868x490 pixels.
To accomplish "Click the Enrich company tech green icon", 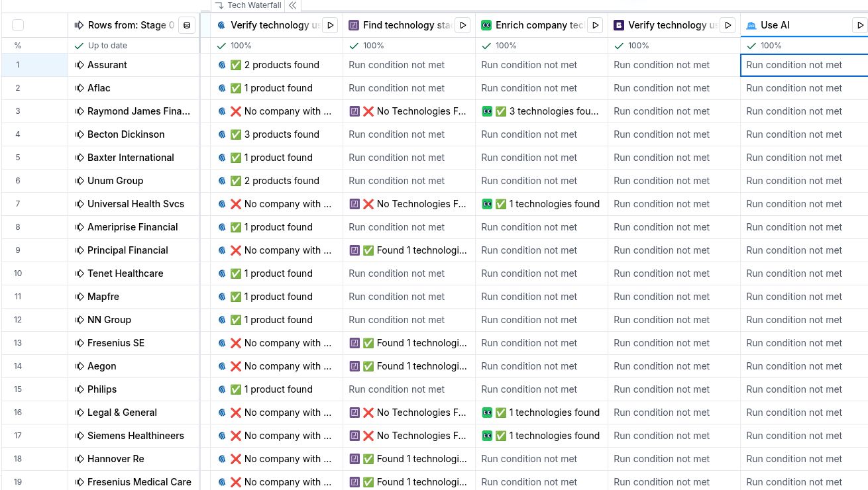I will (486, 25).
